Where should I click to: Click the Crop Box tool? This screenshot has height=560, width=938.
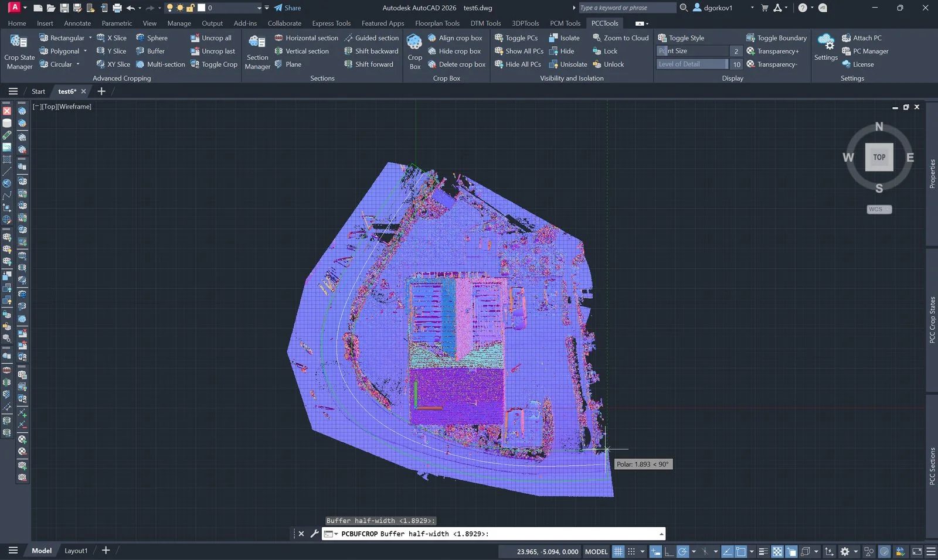[414, 52]
